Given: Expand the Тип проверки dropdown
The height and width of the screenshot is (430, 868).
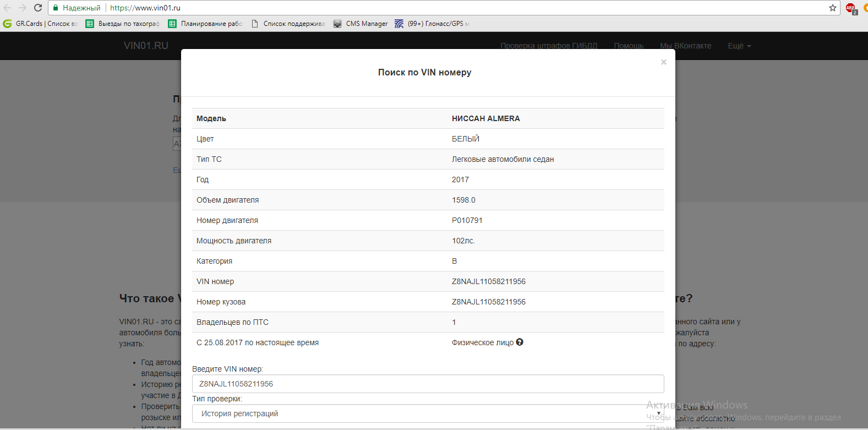Looking at the screenshot, I should (428, 413).
